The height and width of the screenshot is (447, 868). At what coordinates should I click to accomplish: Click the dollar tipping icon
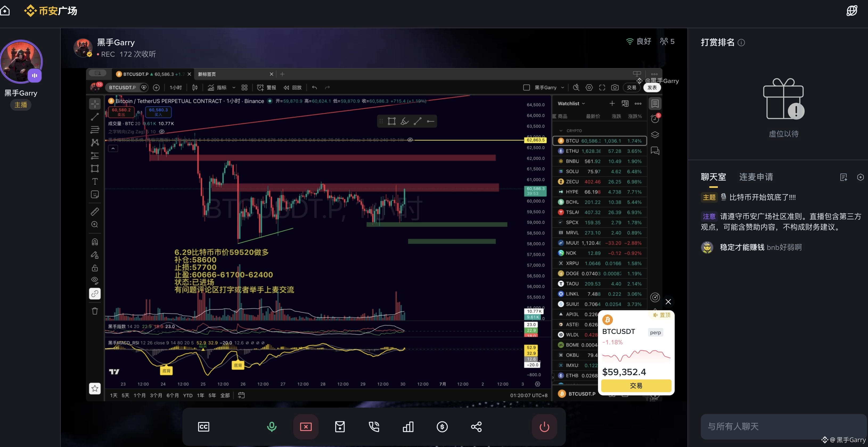442,427
